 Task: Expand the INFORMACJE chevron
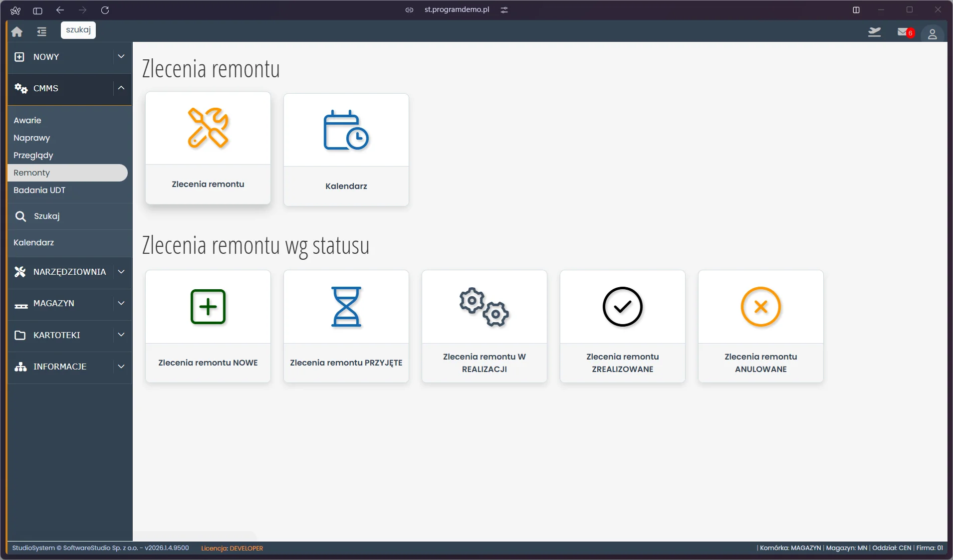pos(121,367)
